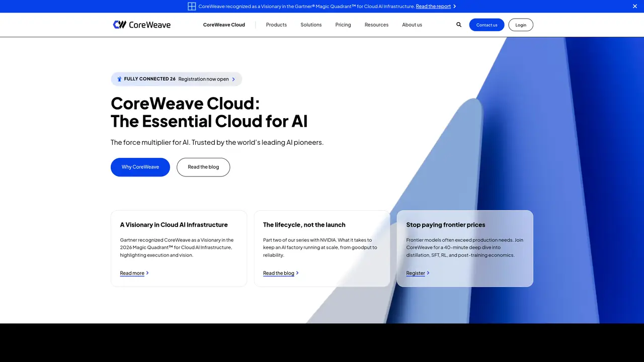The width and height of the screenshot is (644, 362).
Task: Click the Why CoreWeave button
Action: (140, 167)
